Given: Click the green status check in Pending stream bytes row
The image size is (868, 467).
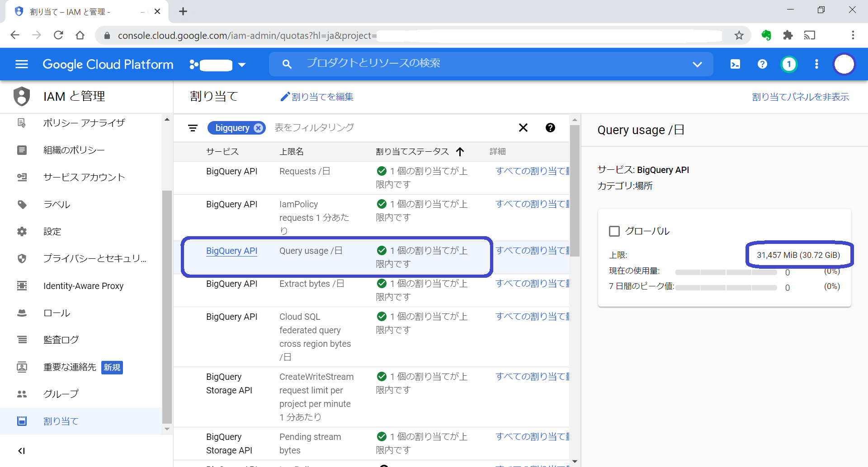Looking at the screenshot, I should [382, 436].
